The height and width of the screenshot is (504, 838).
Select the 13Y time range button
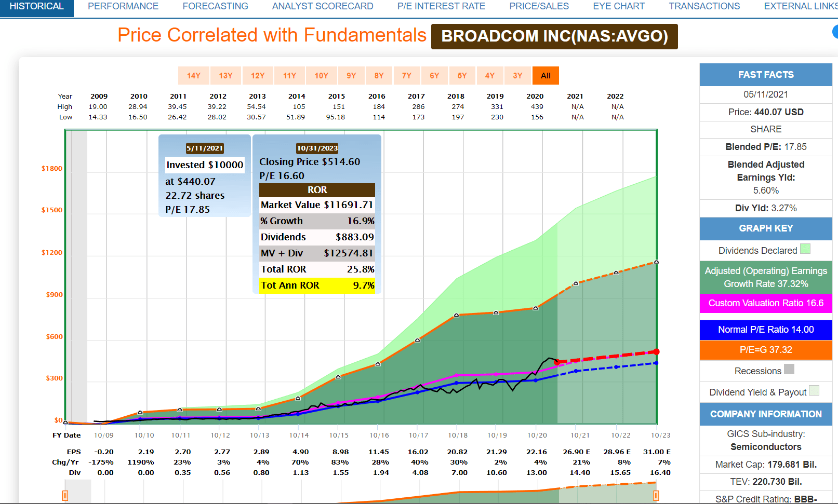225,76
